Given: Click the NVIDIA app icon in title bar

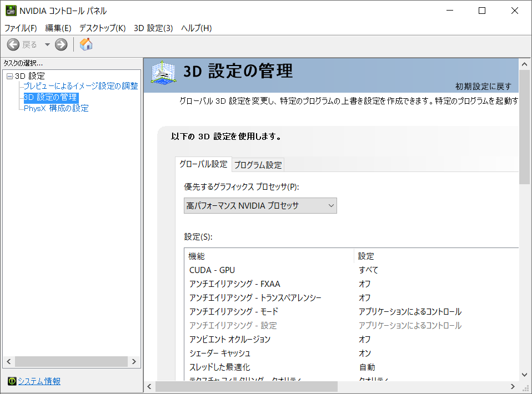Looking at the screenshot, I should 11,11.
